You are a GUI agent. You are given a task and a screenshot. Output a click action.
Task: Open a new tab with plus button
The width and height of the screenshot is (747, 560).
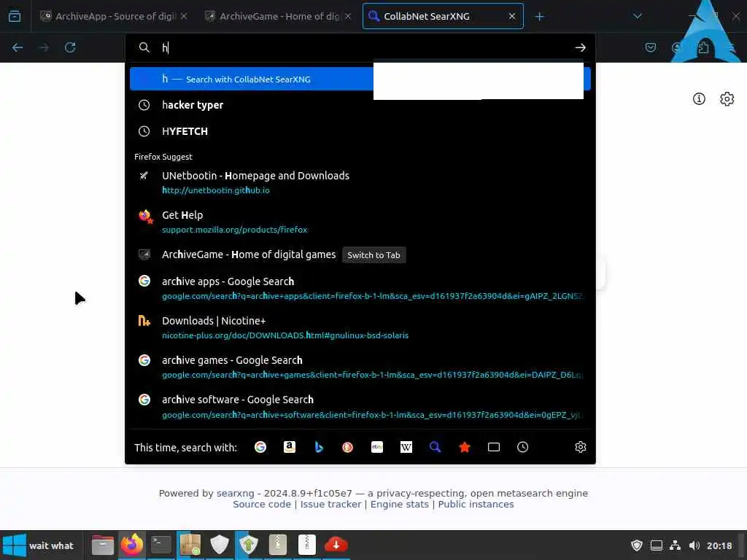tap(539, 17)
